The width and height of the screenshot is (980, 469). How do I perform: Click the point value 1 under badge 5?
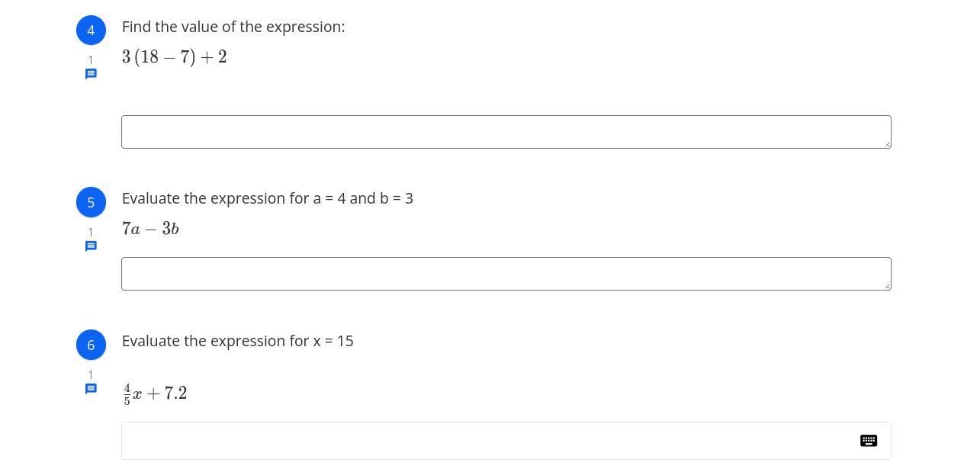(91, 232)
